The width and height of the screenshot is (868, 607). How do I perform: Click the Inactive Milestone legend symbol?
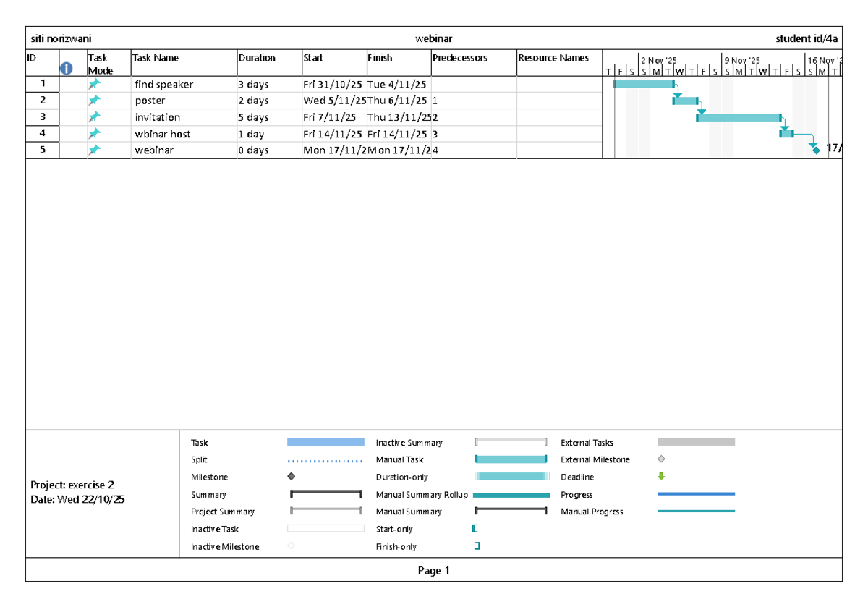[291, 546]
